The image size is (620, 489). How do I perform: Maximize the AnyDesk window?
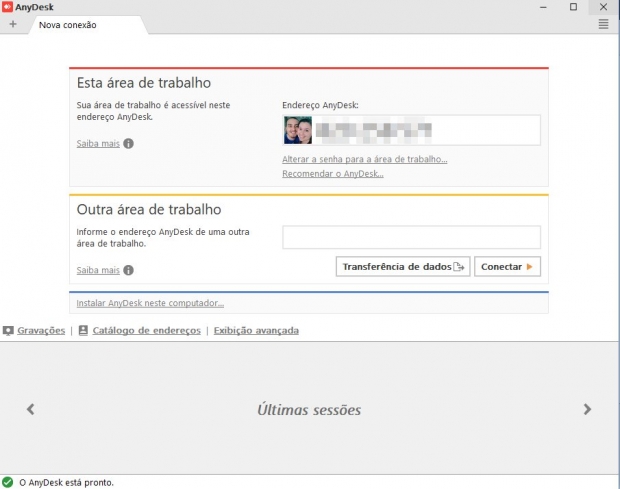tap(573, 7)
